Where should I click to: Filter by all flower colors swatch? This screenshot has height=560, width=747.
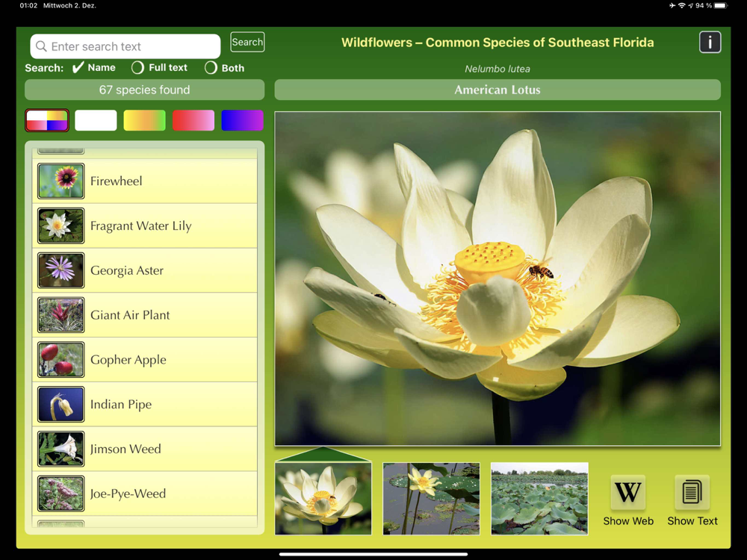coord(47,120)
